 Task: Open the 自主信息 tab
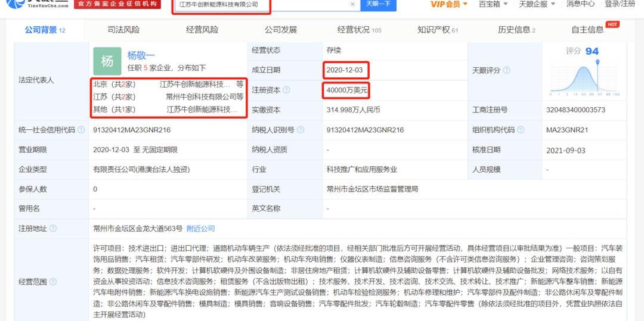588,30
